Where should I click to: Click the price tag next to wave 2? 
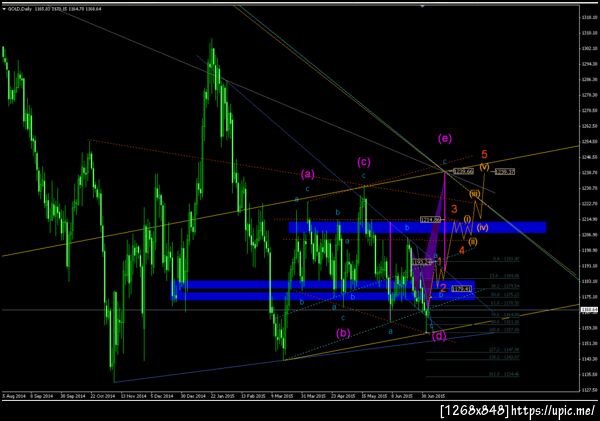pos(461,289)
